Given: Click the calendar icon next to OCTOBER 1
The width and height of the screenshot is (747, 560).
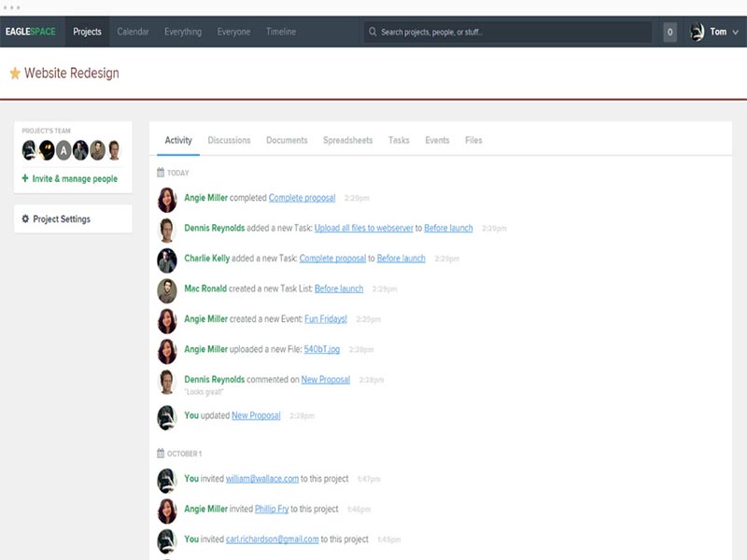Looking at the screenshot, I should (161, 453).
